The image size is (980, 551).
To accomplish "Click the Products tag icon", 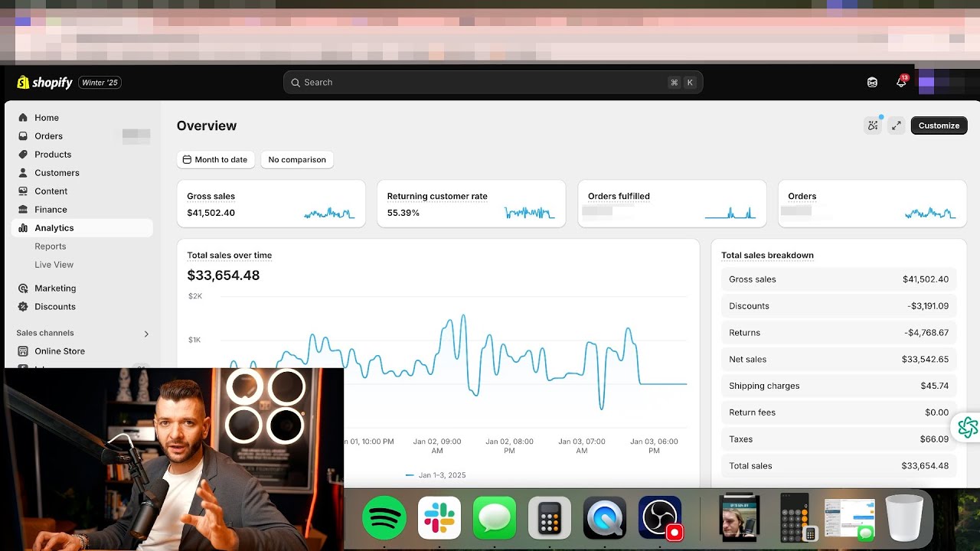I will (x=23, y=155).
